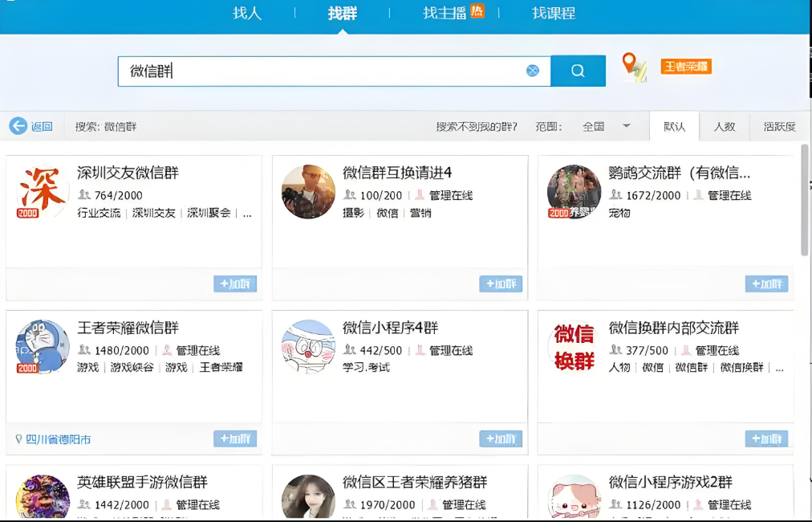812x522 pixels.
Task: Open the 王者荣耀微信群 title
Action: [x=128, y=328]
